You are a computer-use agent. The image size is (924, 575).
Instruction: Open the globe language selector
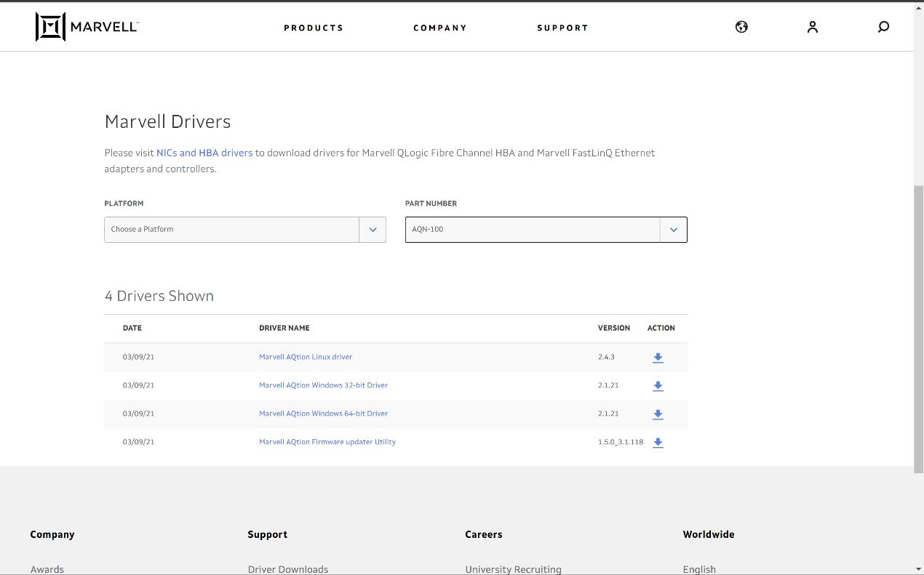[x=741, y=27]
